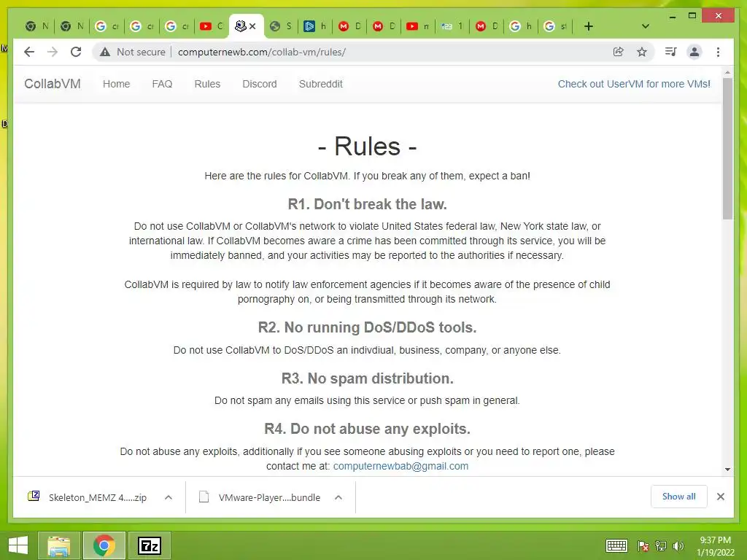Expand options chevron for Skeleton_MEMZ zip download

coord(169,497)
